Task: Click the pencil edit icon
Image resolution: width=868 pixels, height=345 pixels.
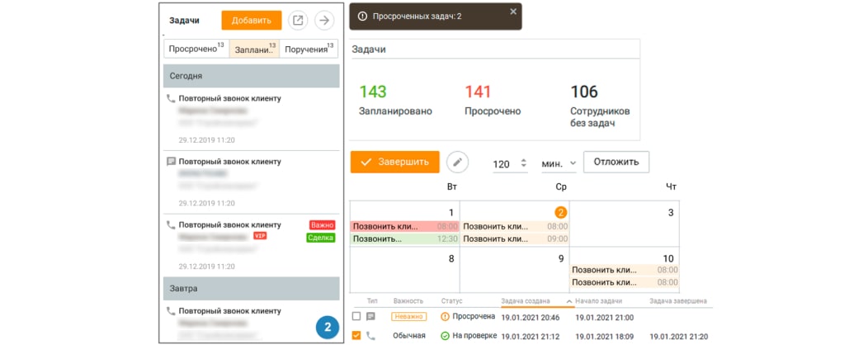Action: tap(457, 163)
